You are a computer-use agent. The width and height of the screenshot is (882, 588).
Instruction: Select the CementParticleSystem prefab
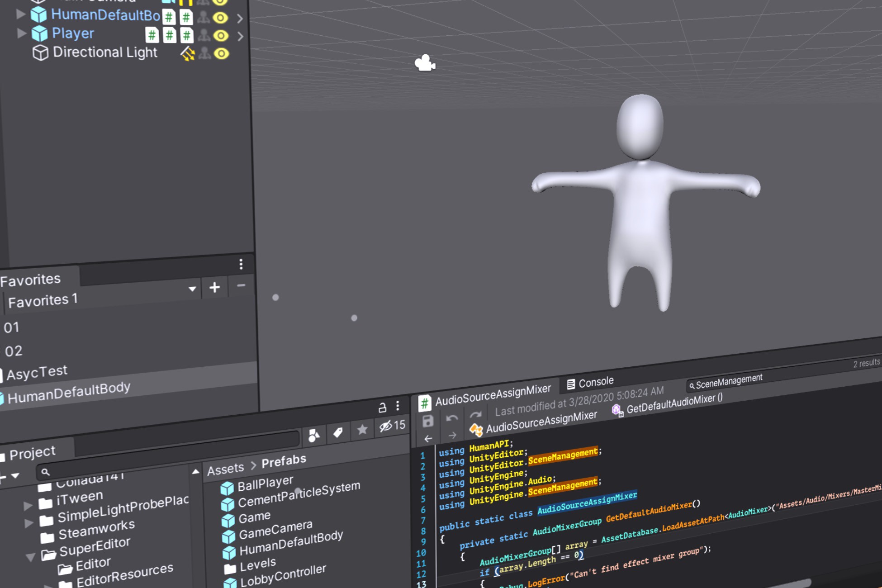tap(299, 494)
